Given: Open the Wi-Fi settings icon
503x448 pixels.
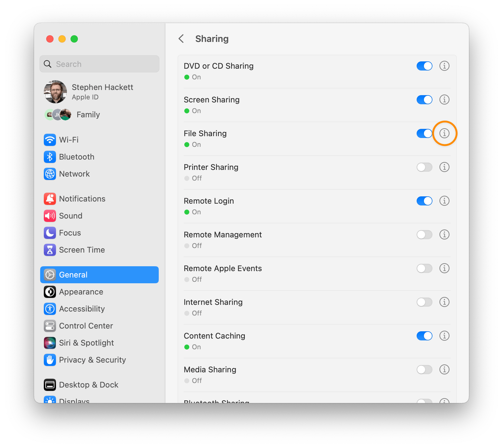Looking at the screenshot, I should [x=50, y=140].
